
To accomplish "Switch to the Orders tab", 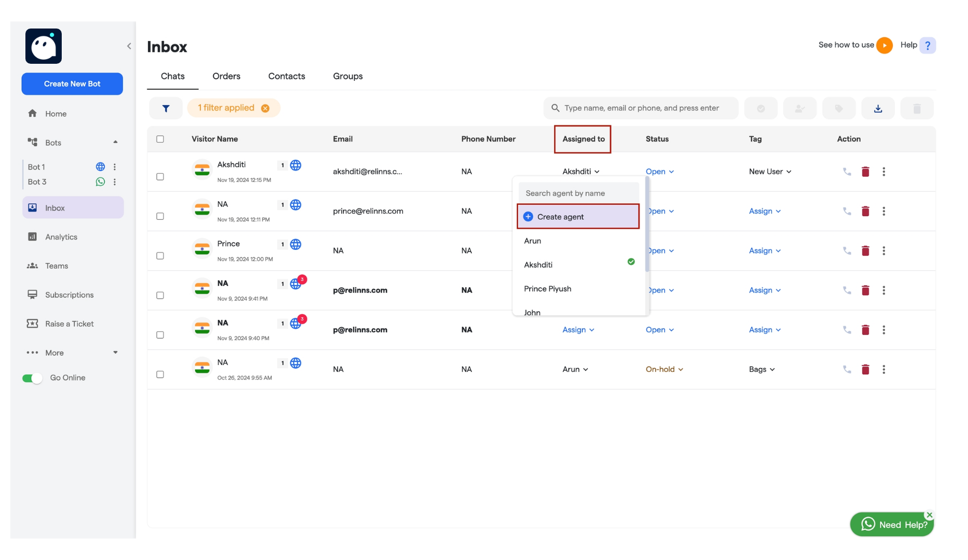I will [x=226, y=76].
